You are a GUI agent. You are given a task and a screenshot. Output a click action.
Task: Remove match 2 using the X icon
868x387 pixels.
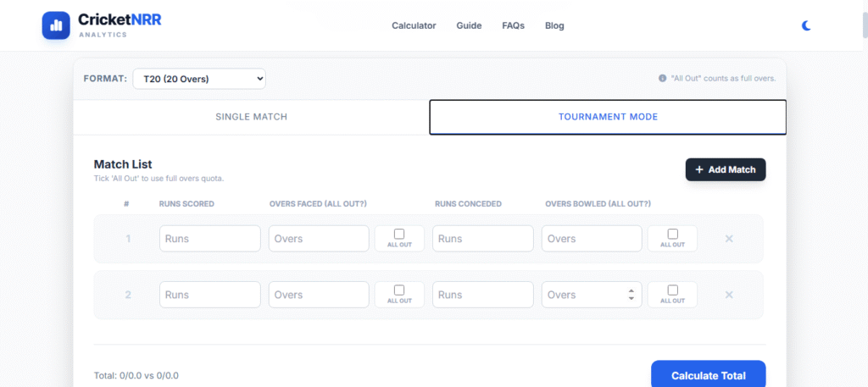click(728, 295)
